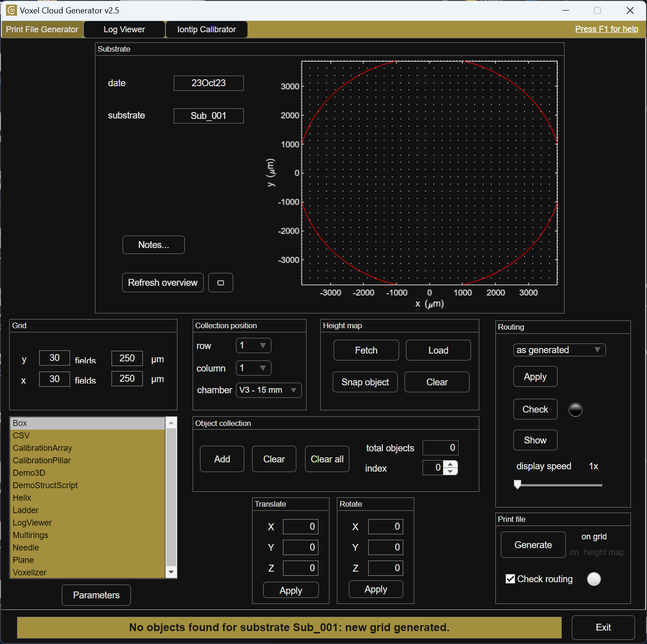Image resolution: width=647 pixels, height=644 pixels.
Task: Click the grid x spacing µm input
Action: [x=127, y=379]
